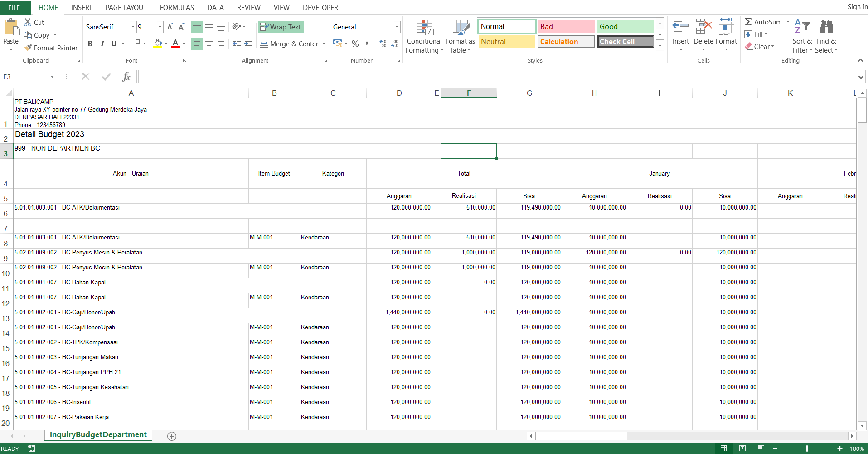
Task: Open the font name dropdown
Action: pyautogui.click(x=132, y=27)
